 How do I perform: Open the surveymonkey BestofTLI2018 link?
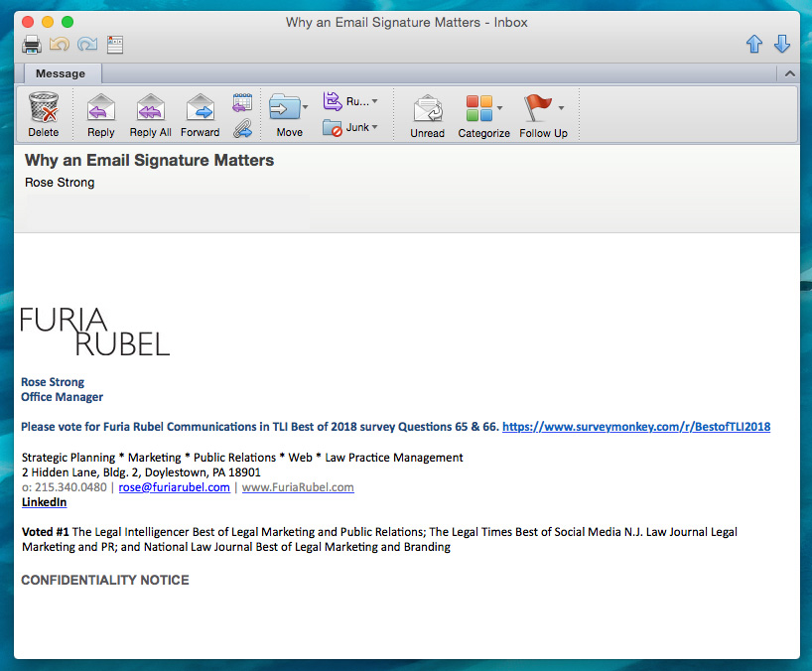(x=636, y=427)
